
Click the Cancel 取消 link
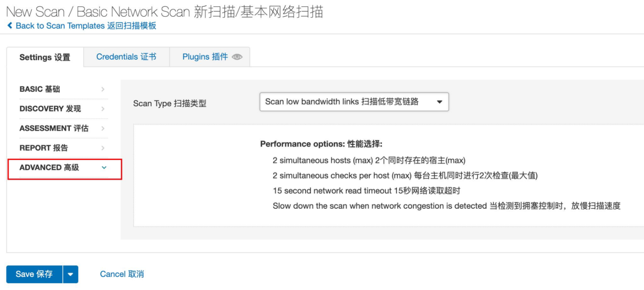click(x=122, y=274)
